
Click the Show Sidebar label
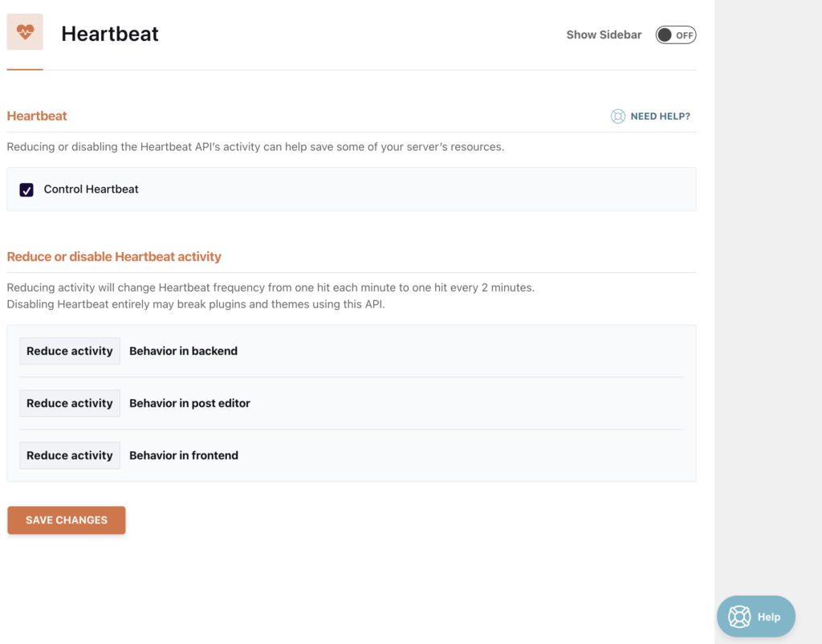pyautogui.click(x=604, y=35)
